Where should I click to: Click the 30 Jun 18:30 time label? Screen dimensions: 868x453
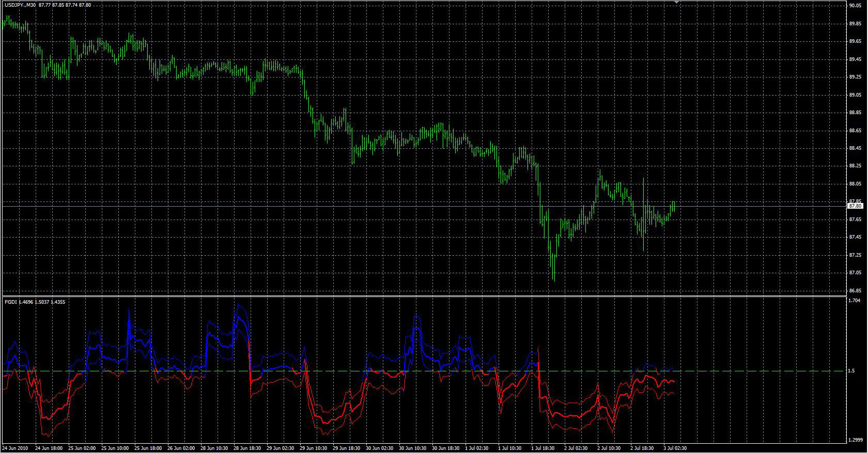(x=445, y=448)
